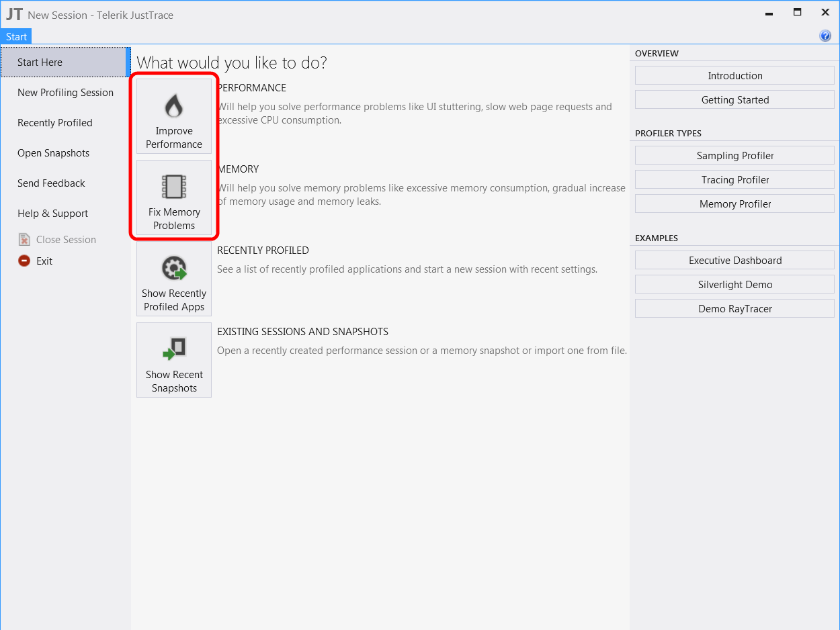Click the Tracing Profiler button
The image size is (840, 630).
pyautogui.click(x=734, y=180)
